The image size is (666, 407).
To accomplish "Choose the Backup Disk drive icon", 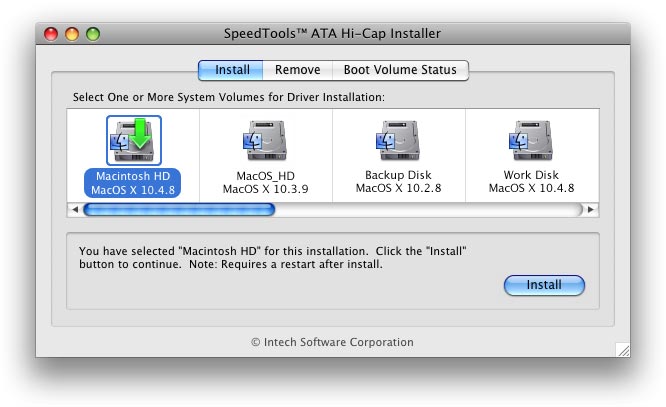I will pos(398,141).
